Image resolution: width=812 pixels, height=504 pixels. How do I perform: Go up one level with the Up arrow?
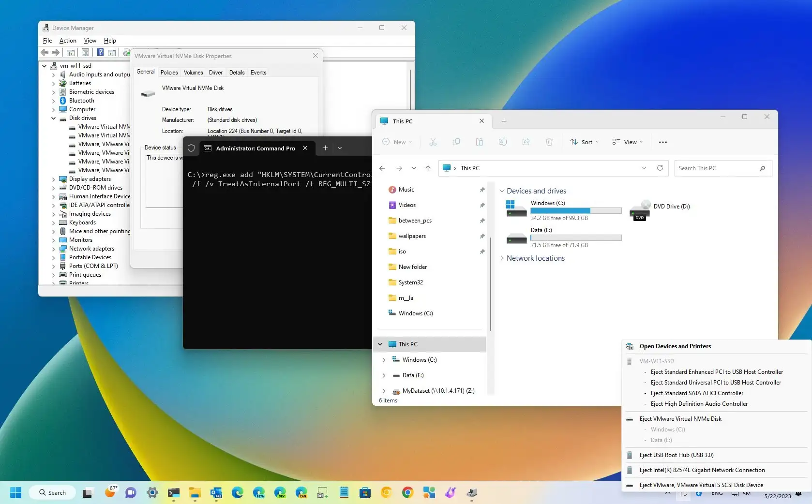coord(428,168)
